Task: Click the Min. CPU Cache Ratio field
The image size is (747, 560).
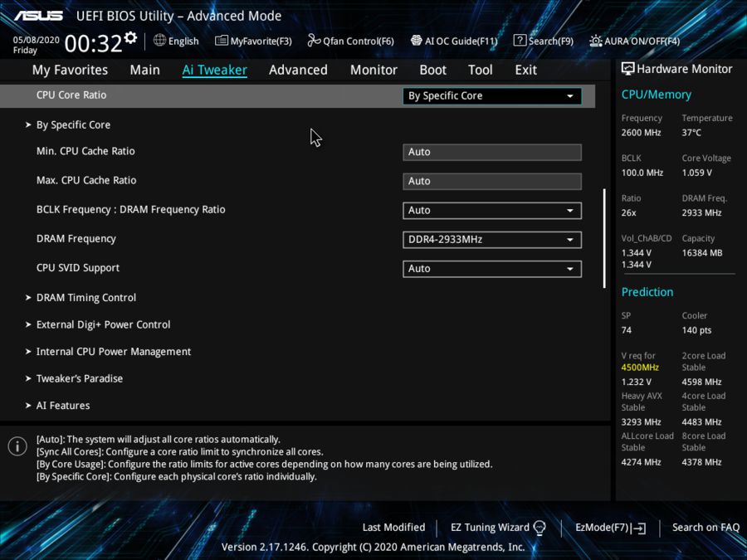Action: pos(492,153)
